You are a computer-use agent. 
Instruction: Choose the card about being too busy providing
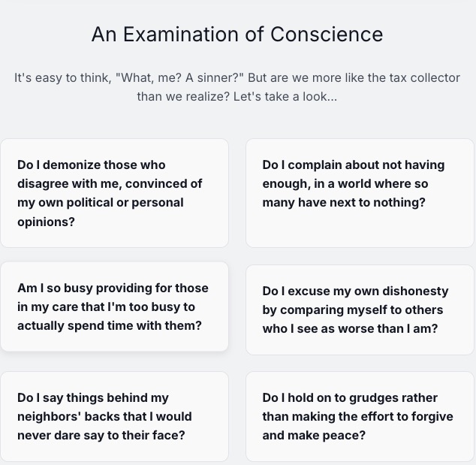tap(114, 306)
